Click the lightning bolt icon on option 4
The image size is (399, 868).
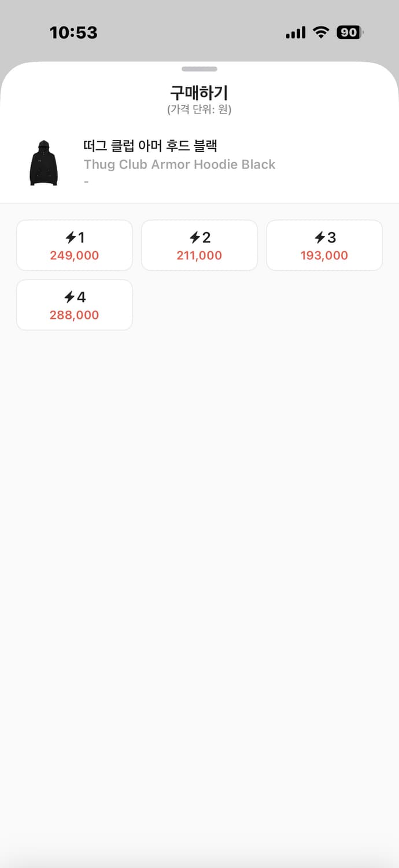pyautogui.click(x=70, y=297)
